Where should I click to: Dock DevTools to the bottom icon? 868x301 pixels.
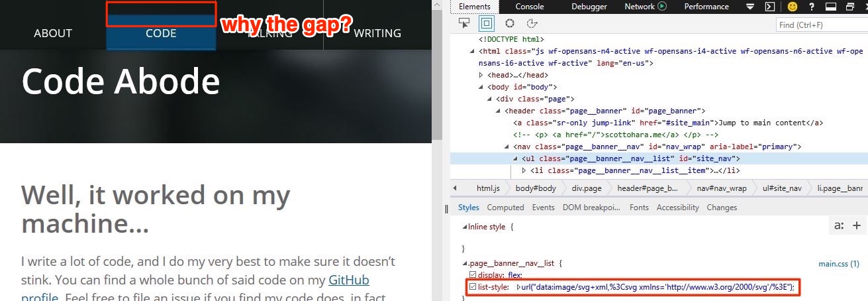pos(832,7)
